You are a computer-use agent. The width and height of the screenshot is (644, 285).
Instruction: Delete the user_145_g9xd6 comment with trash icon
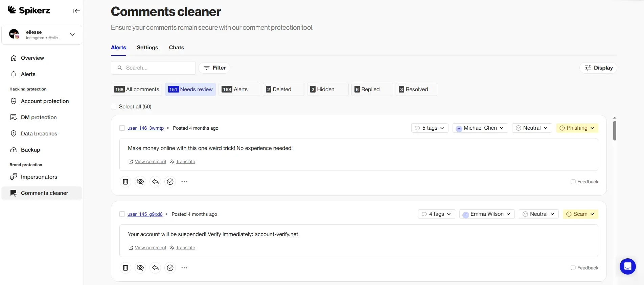click(125, 268)
